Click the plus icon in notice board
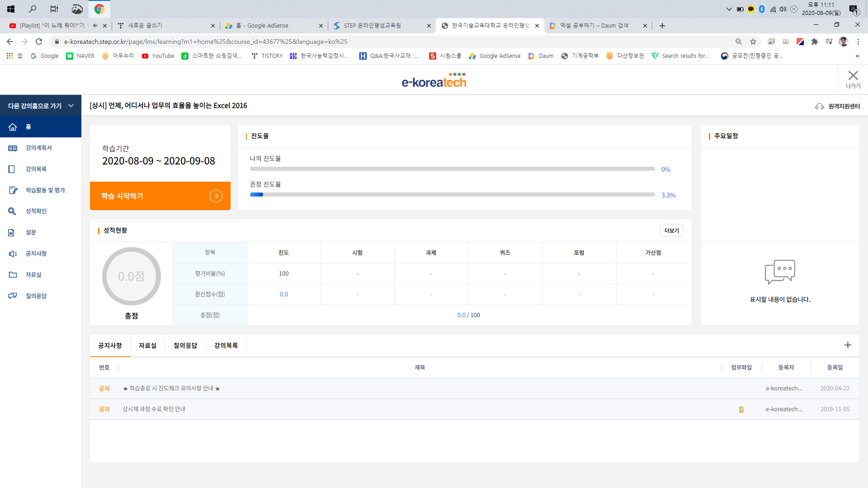 click(x=848, y=345)
